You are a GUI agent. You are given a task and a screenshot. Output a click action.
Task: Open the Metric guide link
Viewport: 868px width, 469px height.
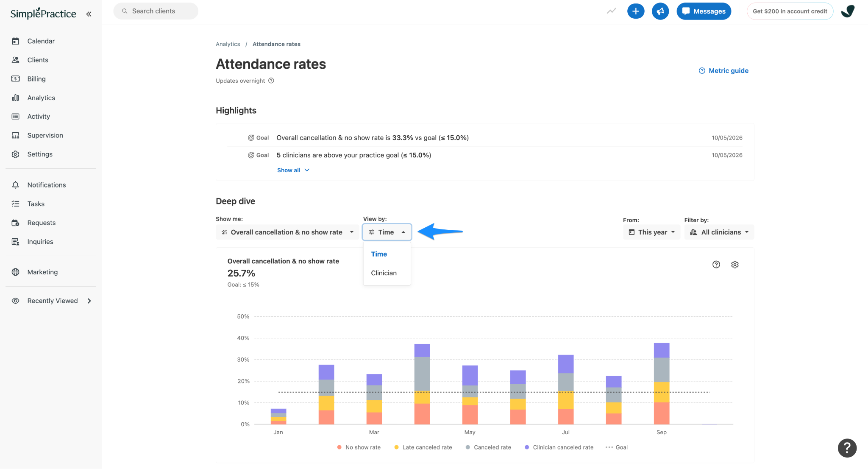(x=723, y=70)
